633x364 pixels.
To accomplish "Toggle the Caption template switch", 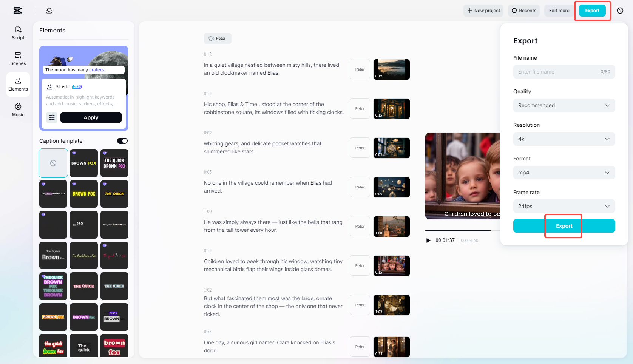I will [x=122, y=141].
